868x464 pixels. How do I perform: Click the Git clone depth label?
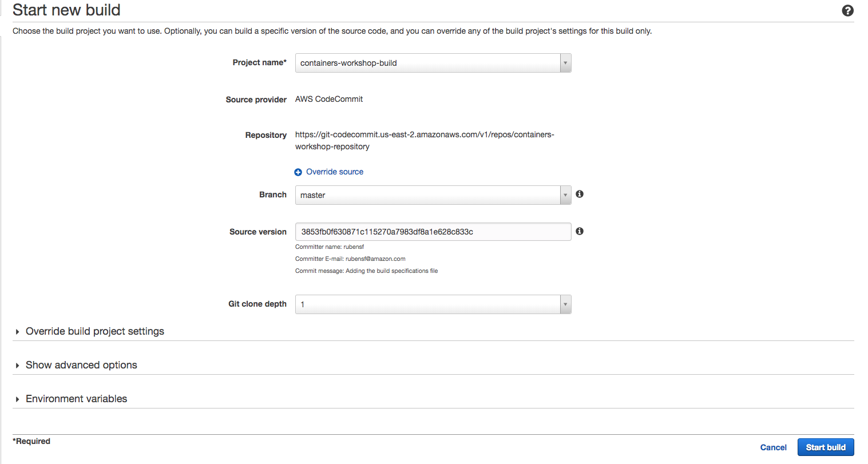pyautogui.click(x=257, y=304)
